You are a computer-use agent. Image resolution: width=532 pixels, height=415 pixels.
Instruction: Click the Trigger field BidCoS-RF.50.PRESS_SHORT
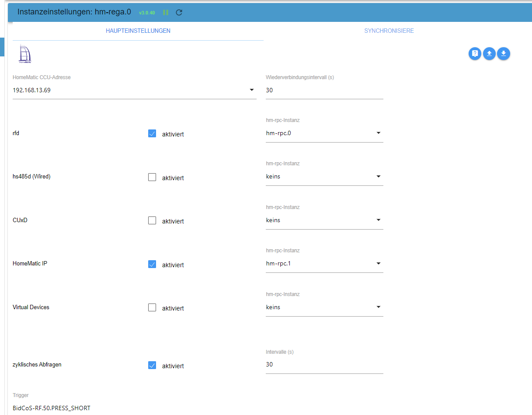coord(52,408)
